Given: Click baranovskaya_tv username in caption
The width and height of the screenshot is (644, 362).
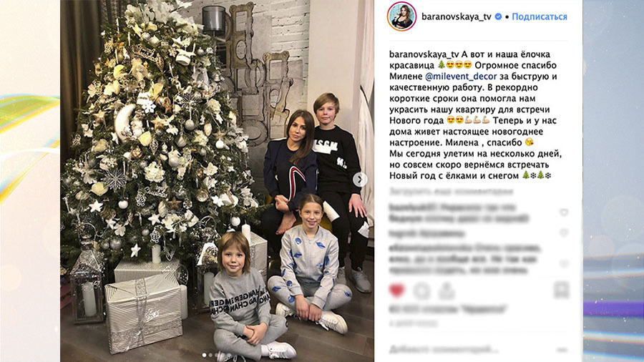Looking at the screenshot, I should 424,54.
